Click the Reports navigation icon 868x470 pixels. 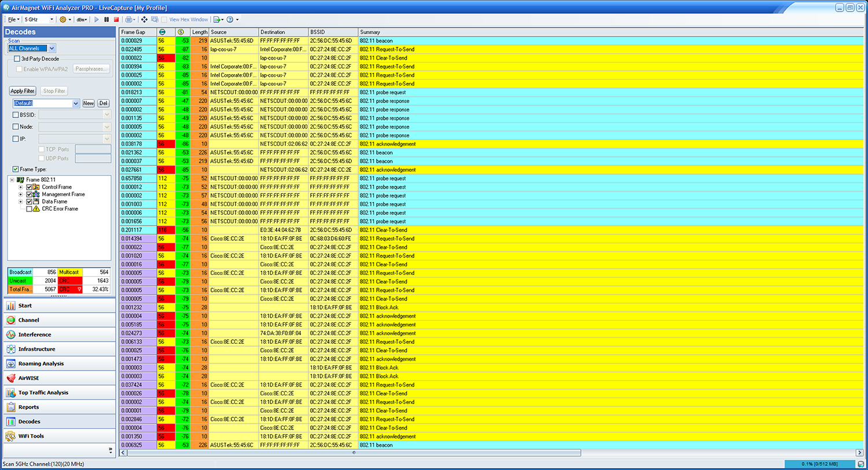point(10,407)
